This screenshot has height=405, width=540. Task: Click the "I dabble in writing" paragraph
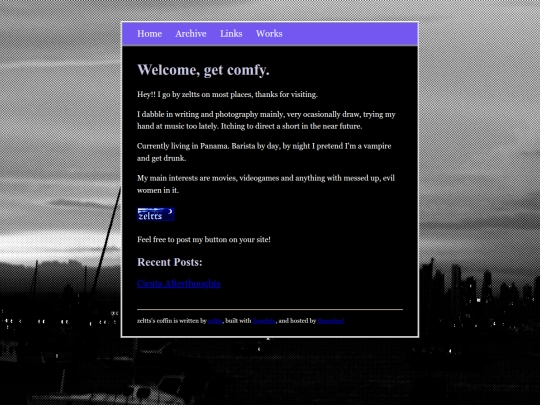click(266, 120)
